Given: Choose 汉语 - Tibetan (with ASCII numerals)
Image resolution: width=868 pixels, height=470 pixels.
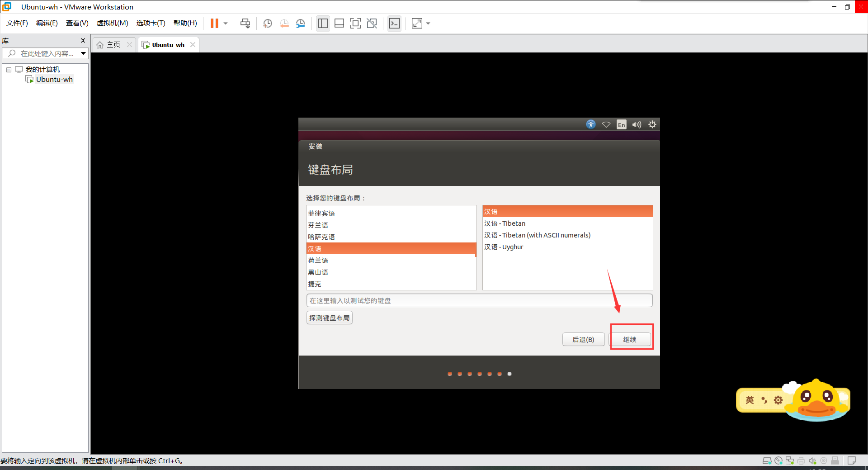Looking at the screenshot, I should point(567,235).
